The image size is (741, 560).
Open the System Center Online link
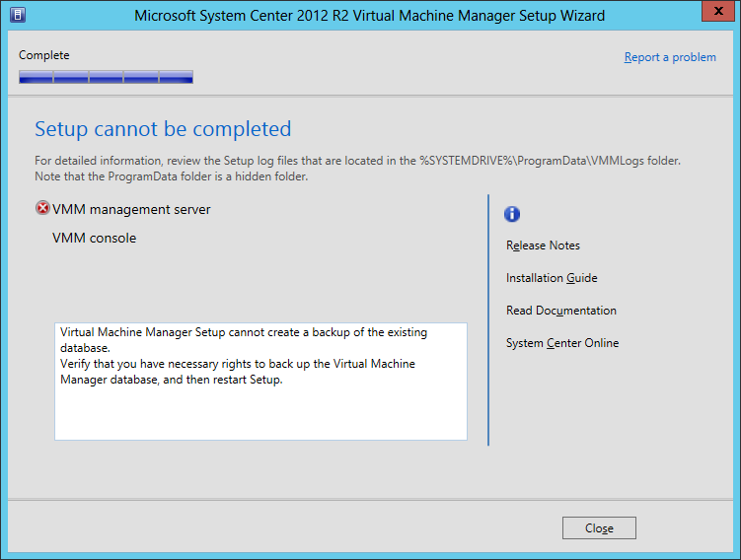point(561,343)
